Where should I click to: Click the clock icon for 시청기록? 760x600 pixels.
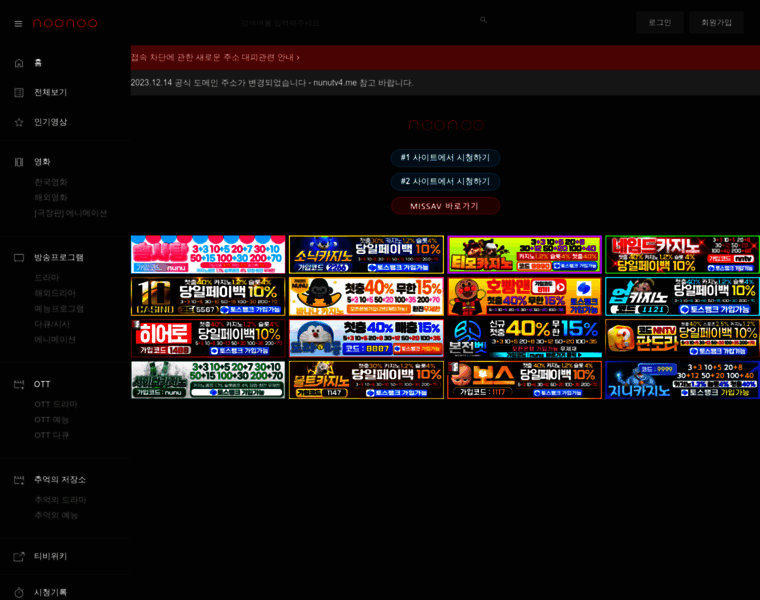click(19, 593)
